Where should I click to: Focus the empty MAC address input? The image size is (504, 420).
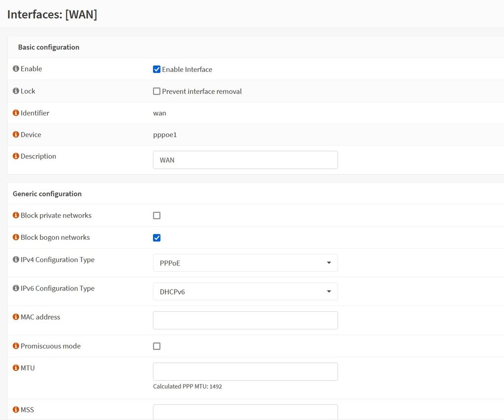(x=245, y=321)
